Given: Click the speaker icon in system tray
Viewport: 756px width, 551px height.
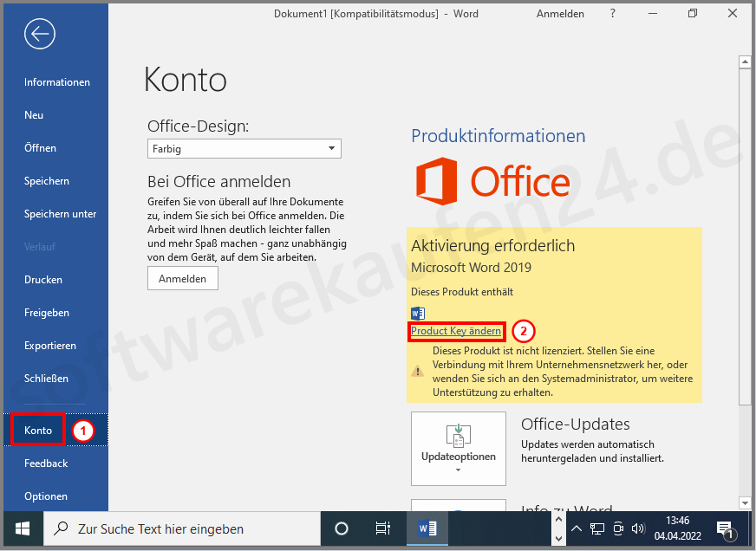Looking at the screenshot, I should tap(639, 529).
